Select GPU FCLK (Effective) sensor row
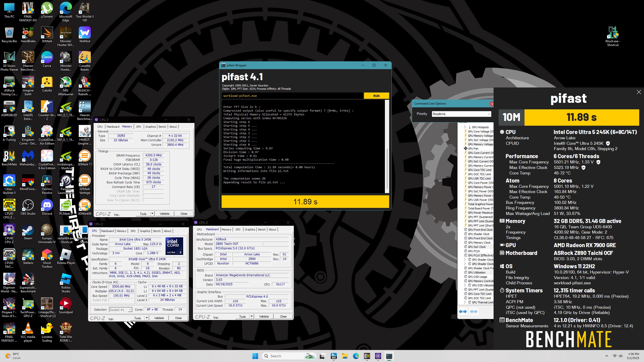 (x=478, y=255)
